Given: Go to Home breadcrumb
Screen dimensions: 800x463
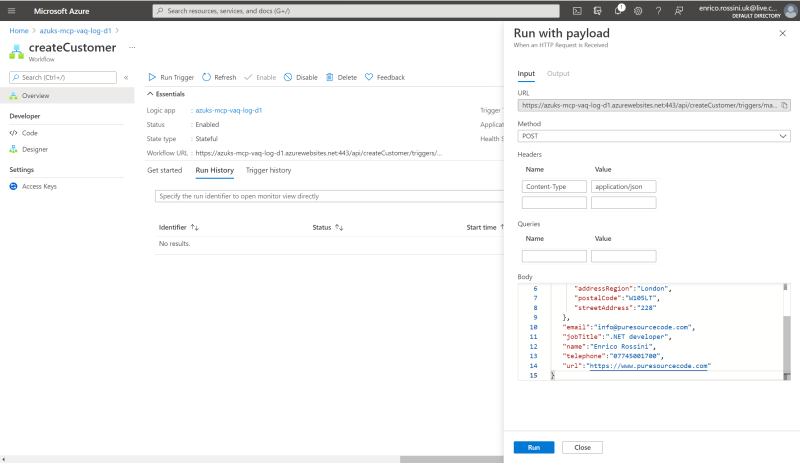Looking at the screenshot, I should (x=19, y=31).
